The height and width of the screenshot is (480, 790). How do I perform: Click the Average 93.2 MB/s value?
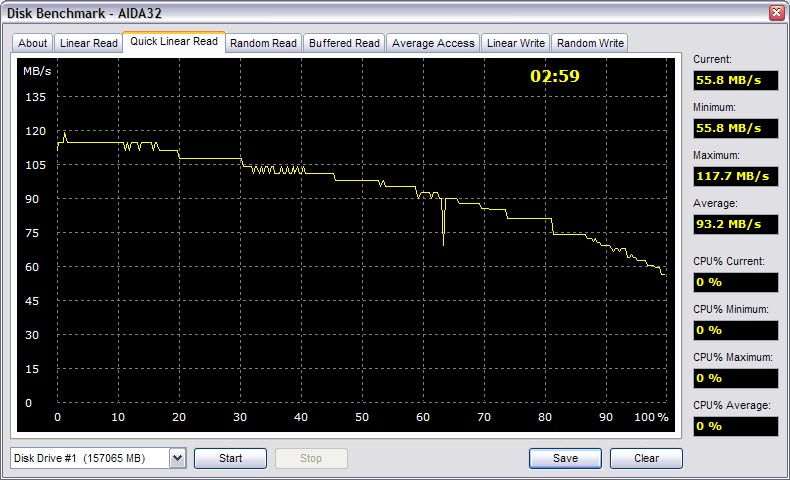tap(736, 224)
